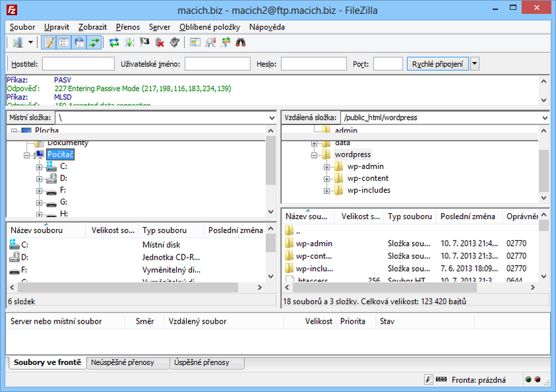
Task: Open the Server menu
Action: (x=159, y=27)
